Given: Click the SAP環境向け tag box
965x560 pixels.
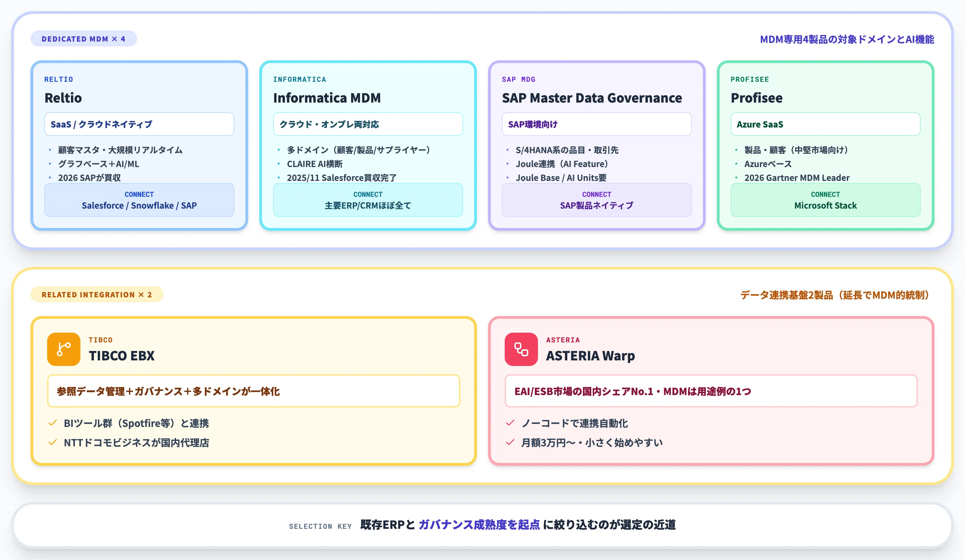Looking at the screenshot, I should pos(597,124).
